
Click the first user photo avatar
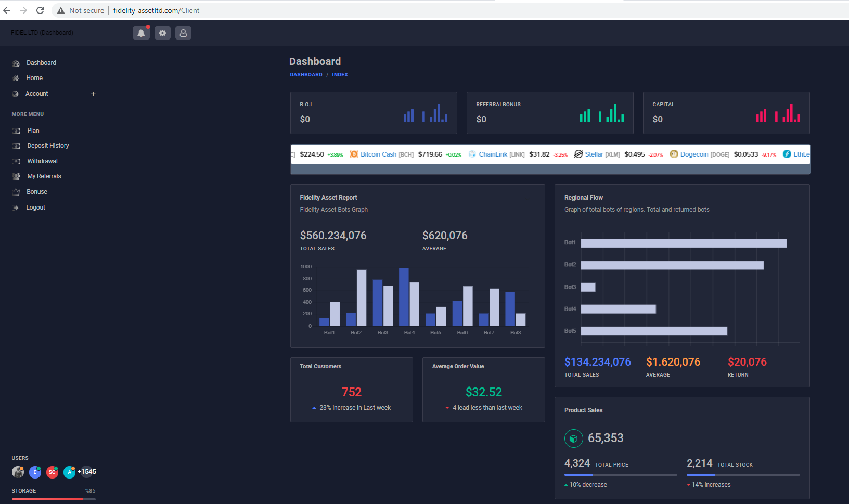pyautogui.click(x=18, y=472)
